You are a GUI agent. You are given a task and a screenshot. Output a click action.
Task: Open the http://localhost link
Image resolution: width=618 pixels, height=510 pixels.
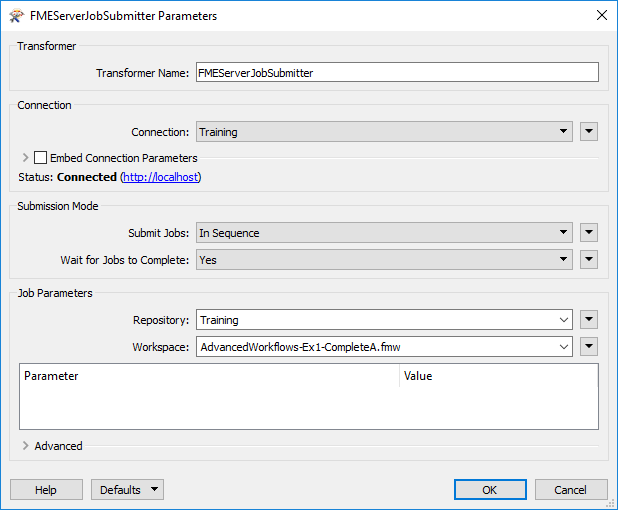pos(161,177)
